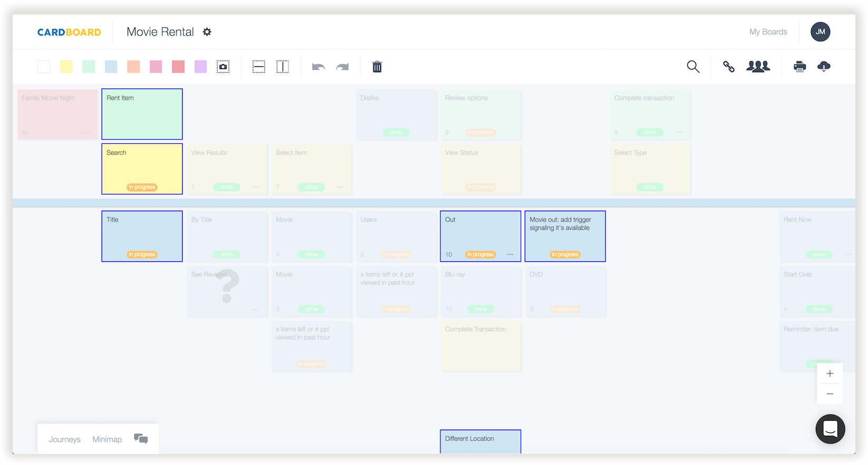Click the Users card

click(x=396, y=236)
